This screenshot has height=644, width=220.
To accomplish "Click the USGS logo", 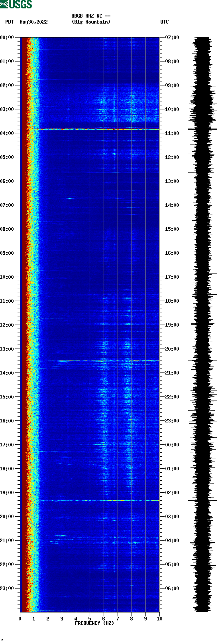I will pyautogui.click(x=16, y=4).
